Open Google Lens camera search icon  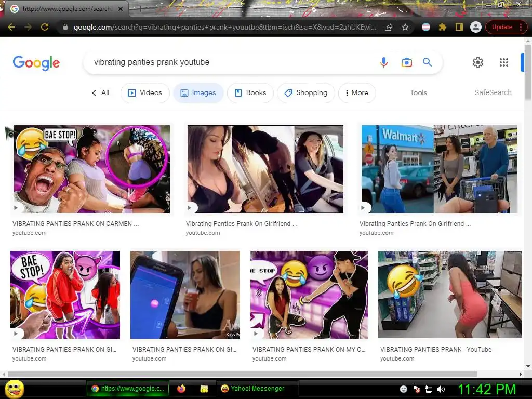point(406,62)
